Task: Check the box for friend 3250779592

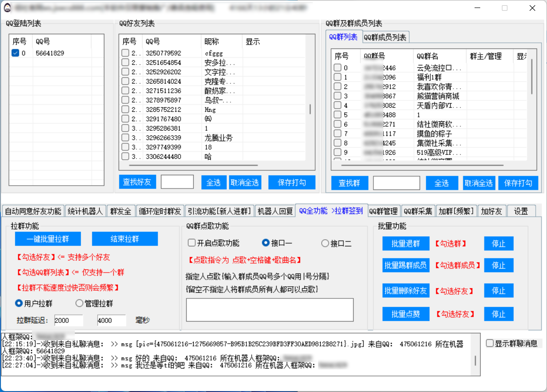Action: 125,53
